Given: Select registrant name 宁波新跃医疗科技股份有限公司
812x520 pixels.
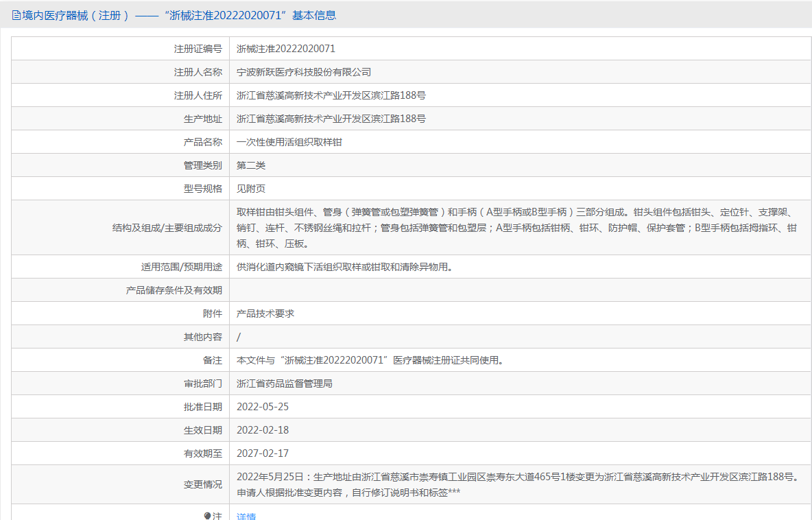Looking at the screenshot, I should [x=304, y=72].
